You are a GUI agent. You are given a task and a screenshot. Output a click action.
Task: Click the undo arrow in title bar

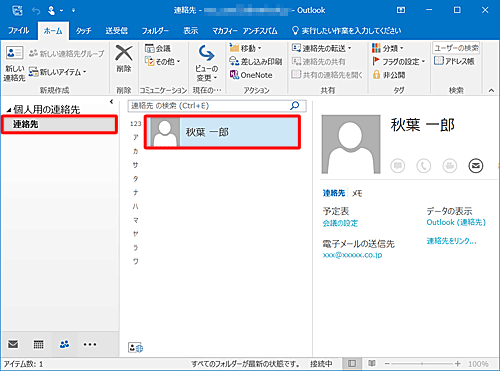(36, 11)
